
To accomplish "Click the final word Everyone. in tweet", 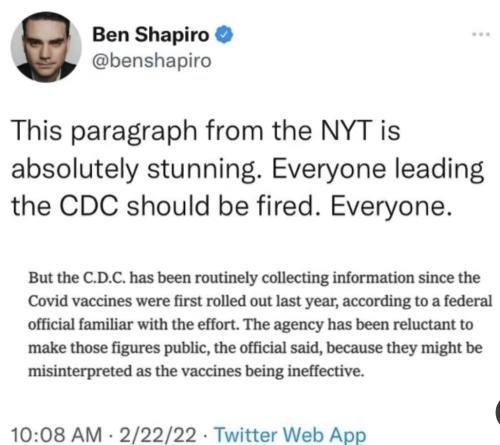I will tap(391, 207).
